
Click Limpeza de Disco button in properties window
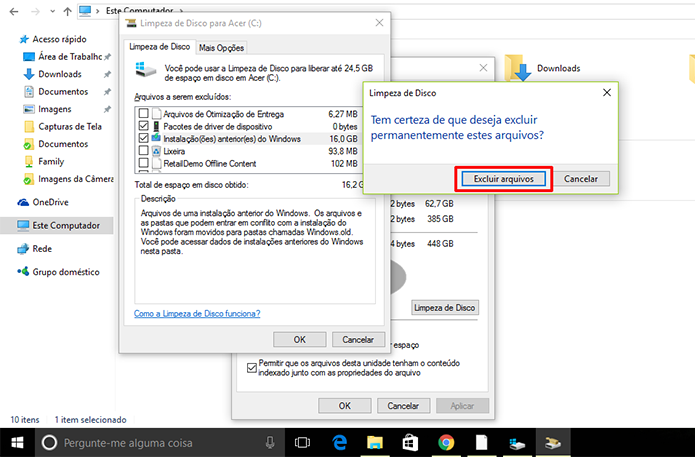445,308
